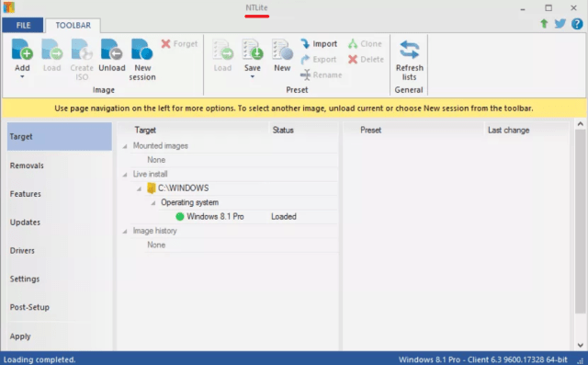Select the Windows 8.1 Pro entry
588x365 pixels.
click(215, 216)
